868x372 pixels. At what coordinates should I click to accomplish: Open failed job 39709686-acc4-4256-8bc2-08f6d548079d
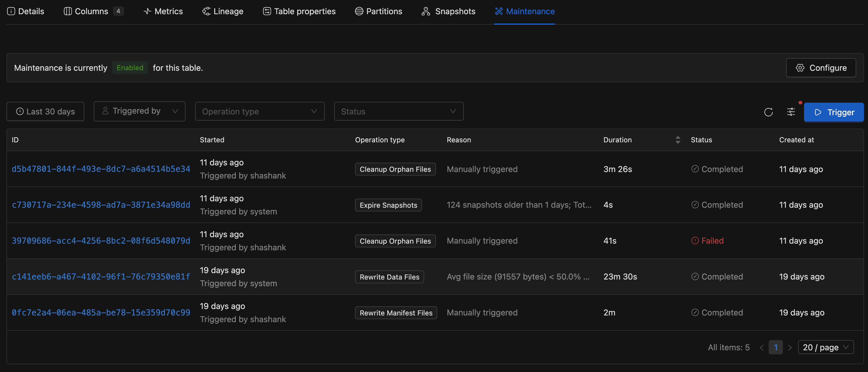click(x=101, y=240)
